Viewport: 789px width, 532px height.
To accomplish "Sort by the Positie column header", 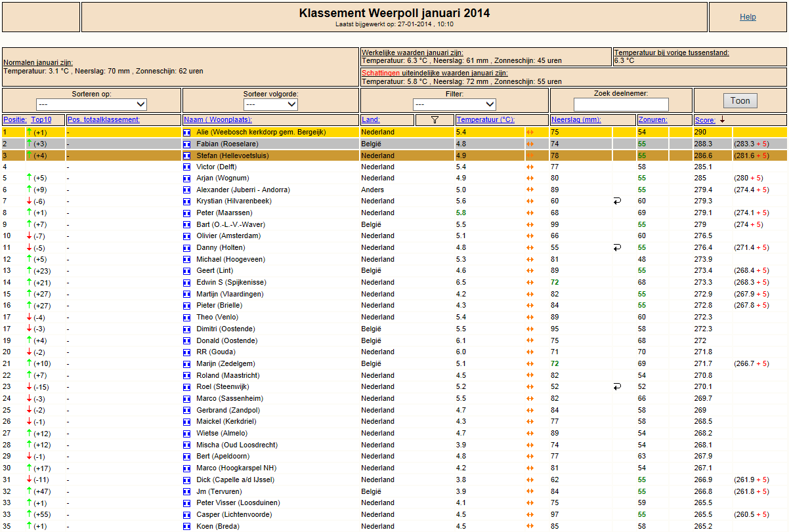I will click(14, 120).
